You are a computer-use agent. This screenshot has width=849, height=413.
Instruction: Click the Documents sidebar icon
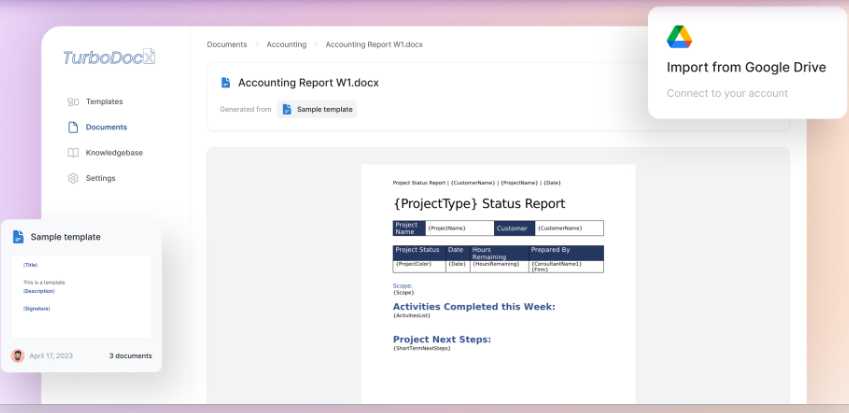click(73, 127)
